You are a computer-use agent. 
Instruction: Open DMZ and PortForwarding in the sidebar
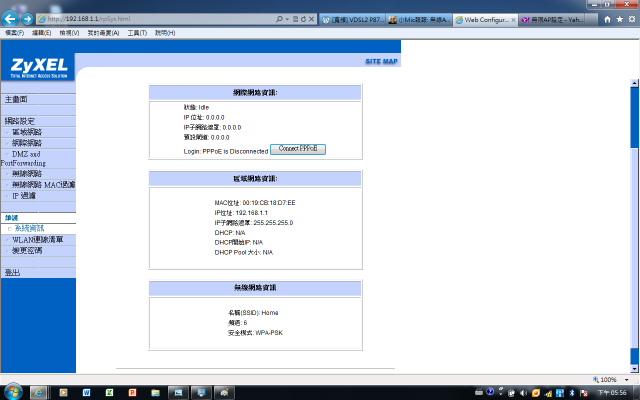(x=24, y=158)
